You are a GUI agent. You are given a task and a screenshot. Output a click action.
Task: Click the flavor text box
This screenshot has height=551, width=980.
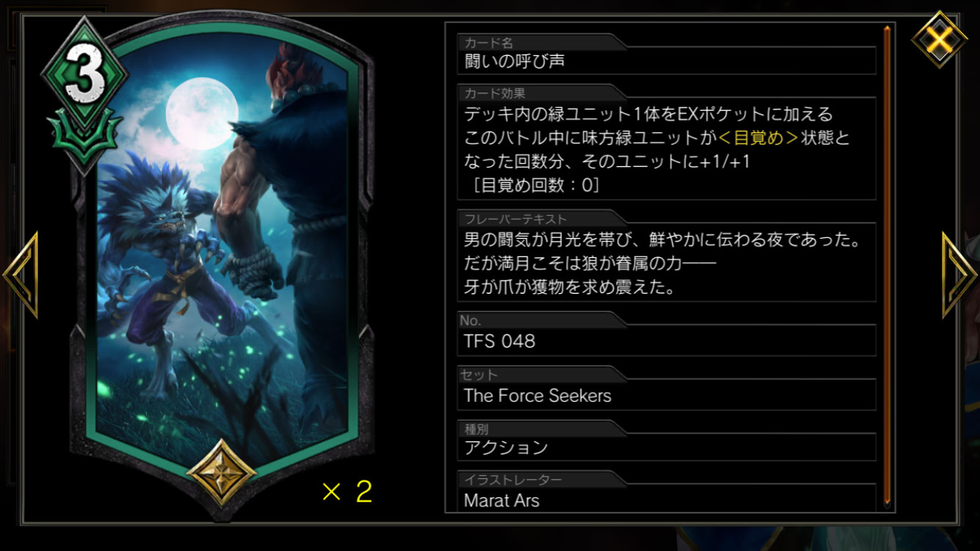666,263
